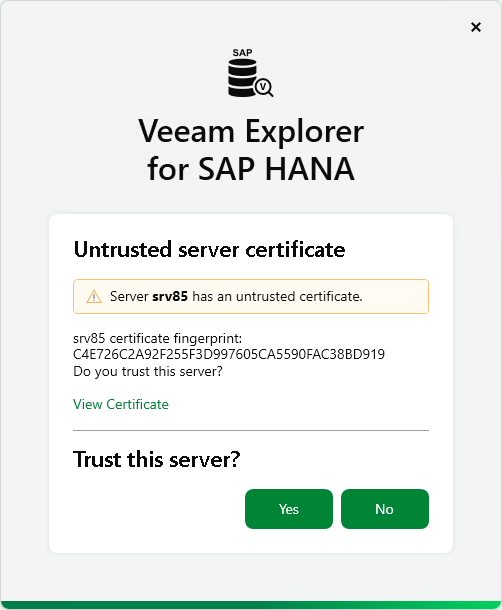Click the 'Do you trust this server?' text

(x=148, y=372)
